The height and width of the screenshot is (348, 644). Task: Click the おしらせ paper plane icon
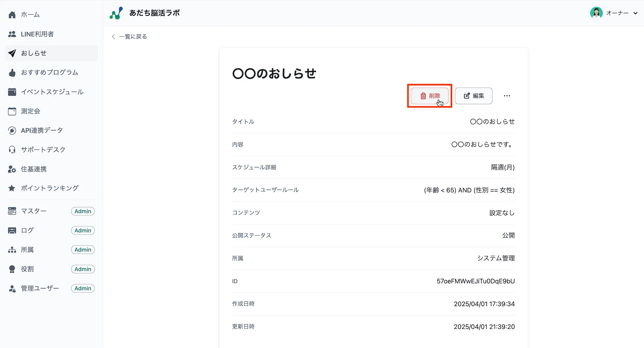pyautogui.click(x=12, y=53)
